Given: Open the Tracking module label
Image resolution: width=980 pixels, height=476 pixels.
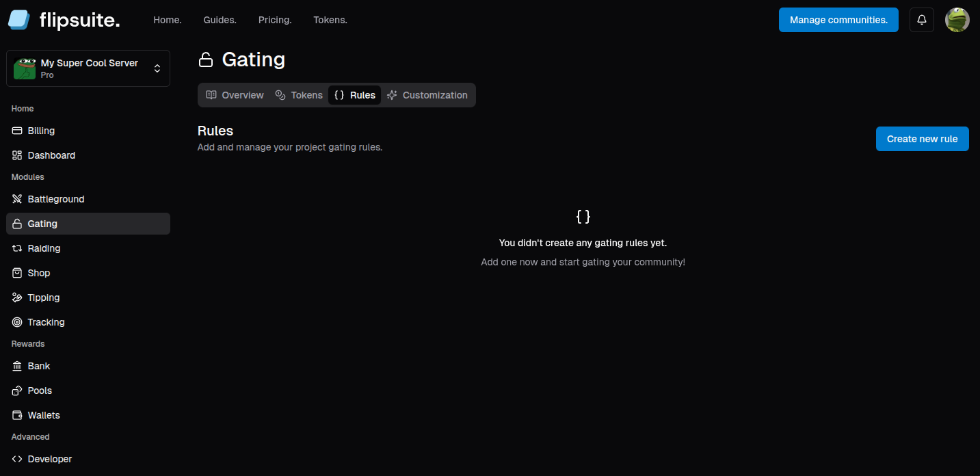Looking at the screenshot, I should pos(47,322).
